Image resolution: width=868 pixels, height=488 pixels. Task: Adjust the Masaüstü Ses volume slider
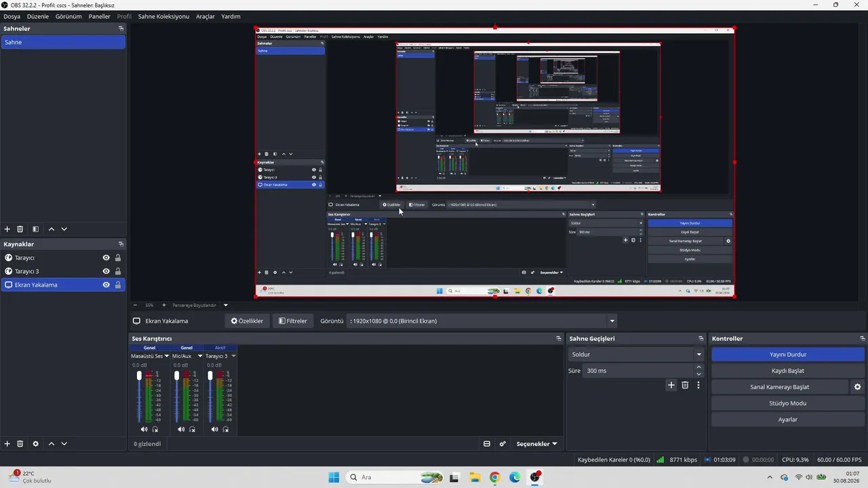(139, 375)
